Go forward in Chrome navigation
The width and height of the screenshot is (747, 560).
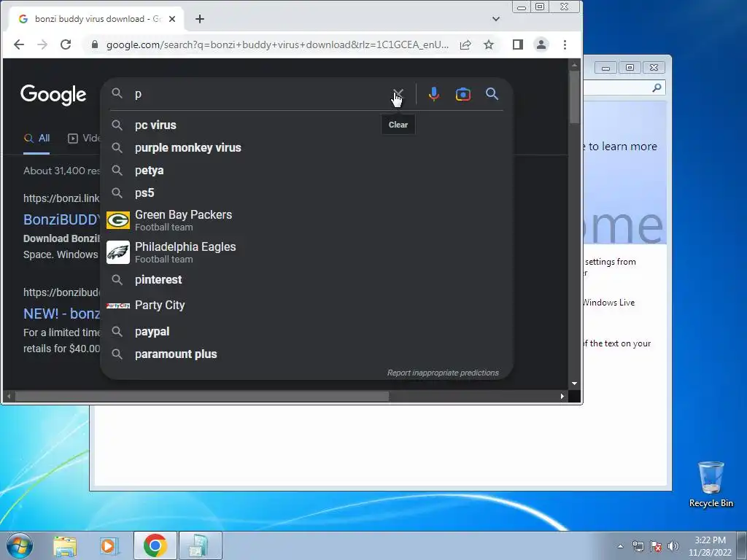[x=42, y=44]
